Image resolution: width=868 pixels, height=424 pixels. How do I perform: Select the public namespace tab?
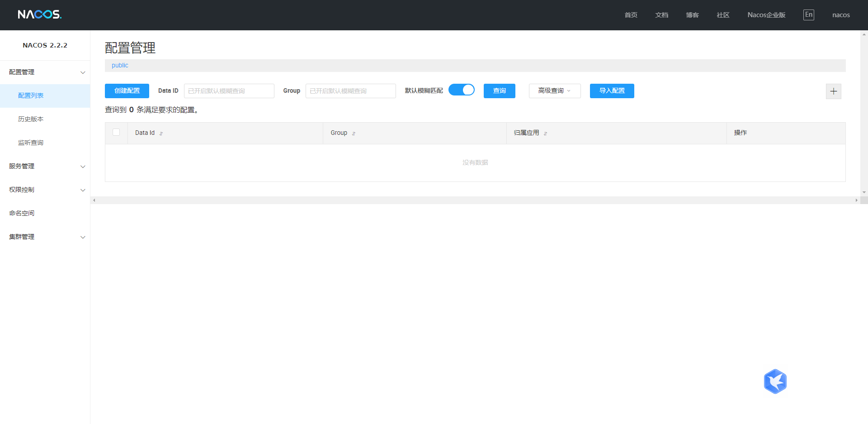coord(120,66)
